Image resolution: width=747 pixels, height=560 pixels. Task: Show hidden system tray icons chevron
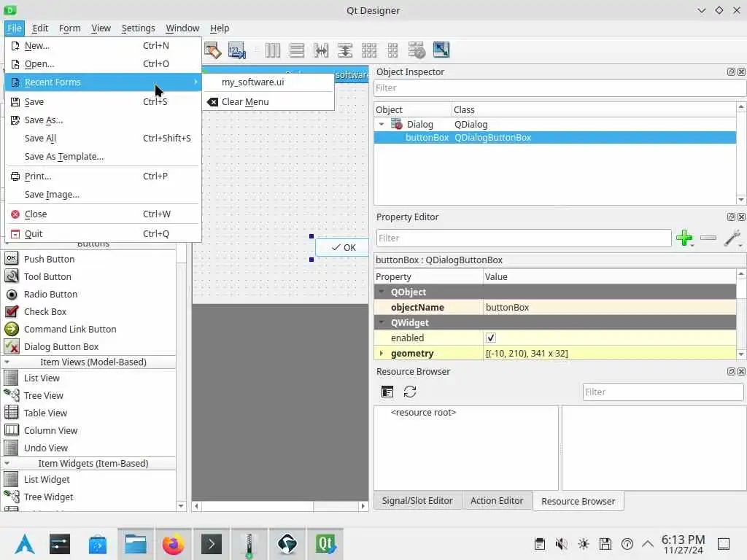coord(648,543)
